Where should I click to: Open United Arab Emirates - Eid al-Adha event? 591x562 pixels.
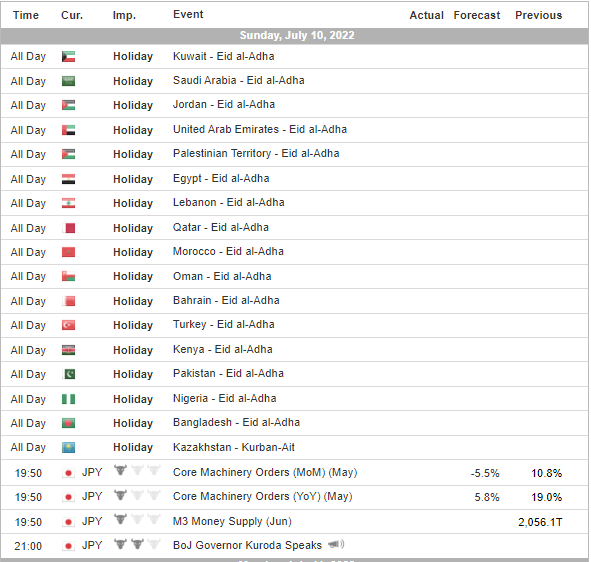pyautogui.click(x=260, y=129)
